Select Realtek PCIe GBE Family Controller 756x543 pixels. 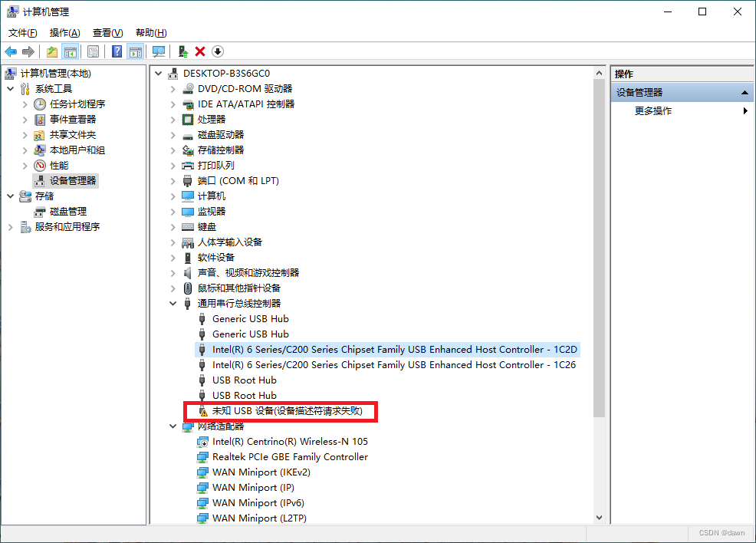[290, 457]
